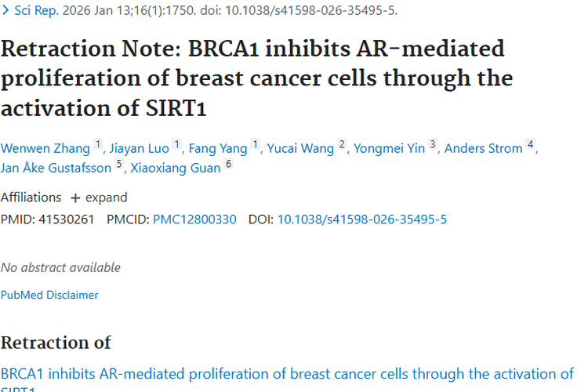Open author Jan Åke Gustafsson link

click(56, 169)
